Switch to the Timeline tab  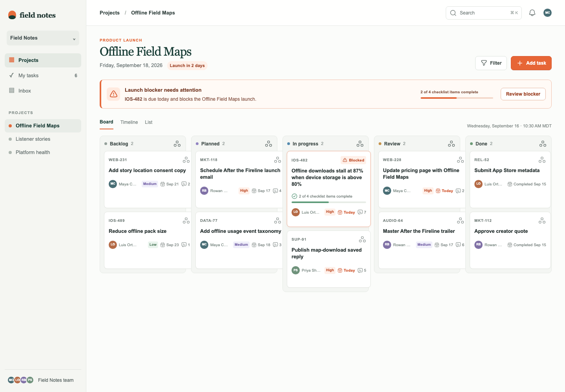[129, 122]
